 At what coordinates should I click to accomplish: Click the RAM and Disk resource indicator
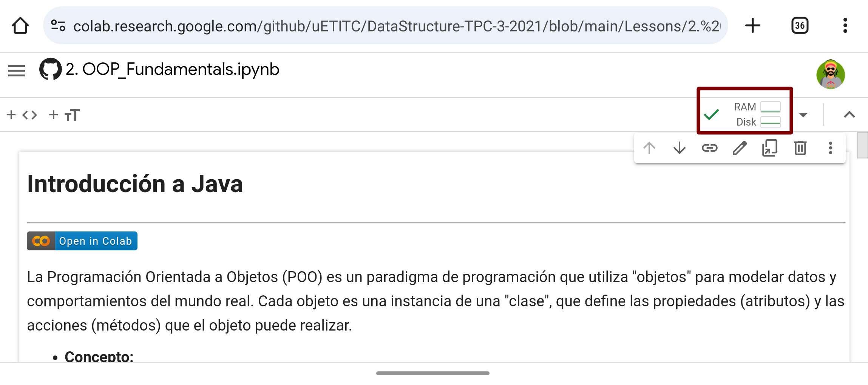coord(744,114)
